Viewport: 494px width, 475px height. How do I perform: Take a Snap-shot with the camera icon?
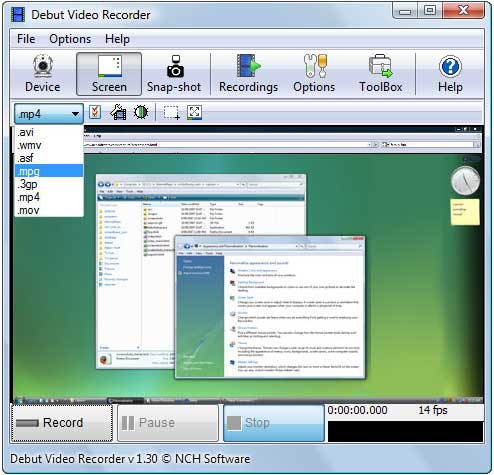tap(174, 74)
